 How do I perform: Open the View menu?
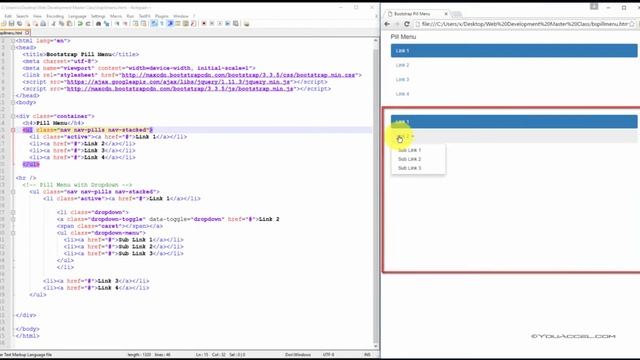pos(37,16)
